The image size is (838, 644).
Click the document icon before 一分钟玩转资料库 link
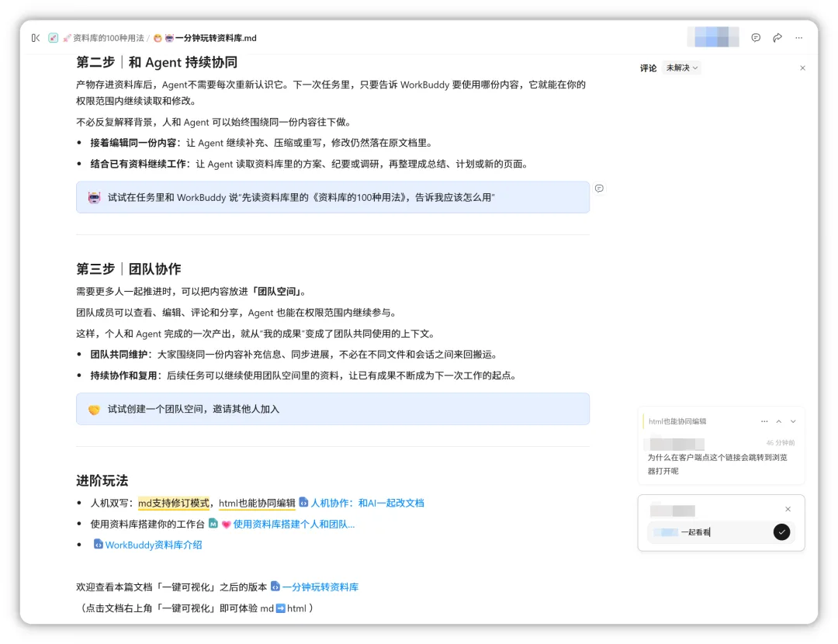tap(275, 587)
